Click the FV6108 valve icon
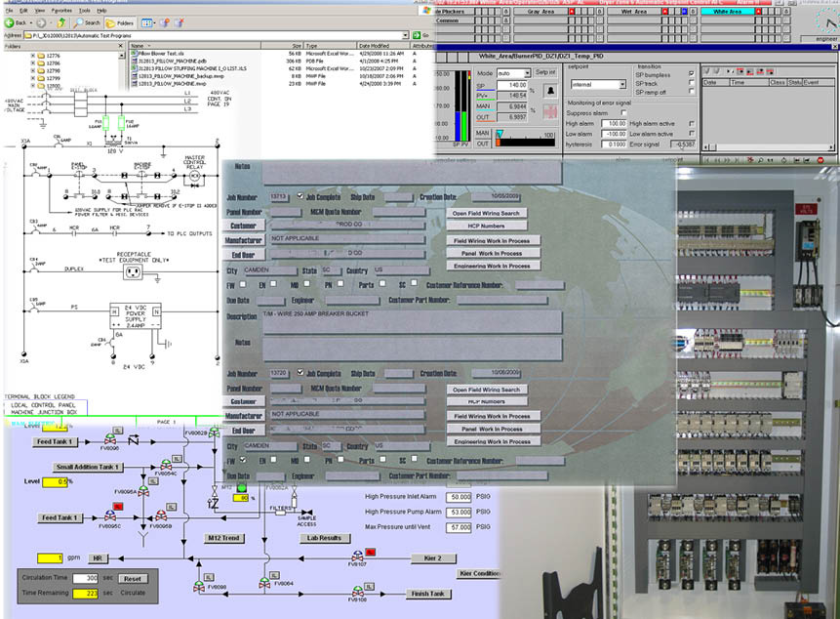 click(357, 592)
